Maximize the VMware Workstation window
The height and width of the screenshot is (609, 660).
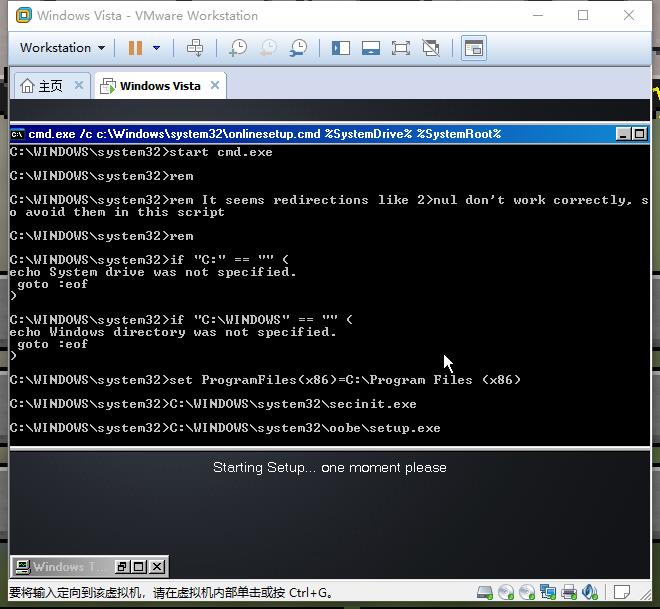[x=583, y=16]
